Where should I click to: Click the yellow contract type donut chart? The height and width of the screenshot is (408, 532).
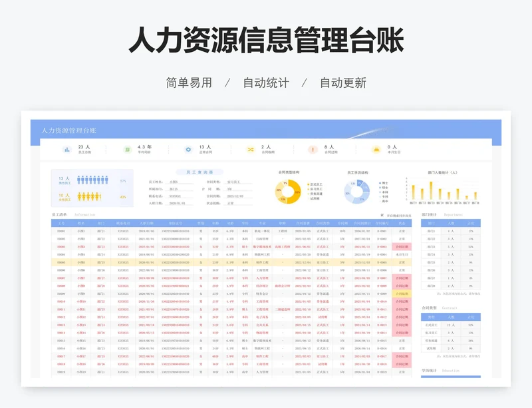click(x=288, y=192)
